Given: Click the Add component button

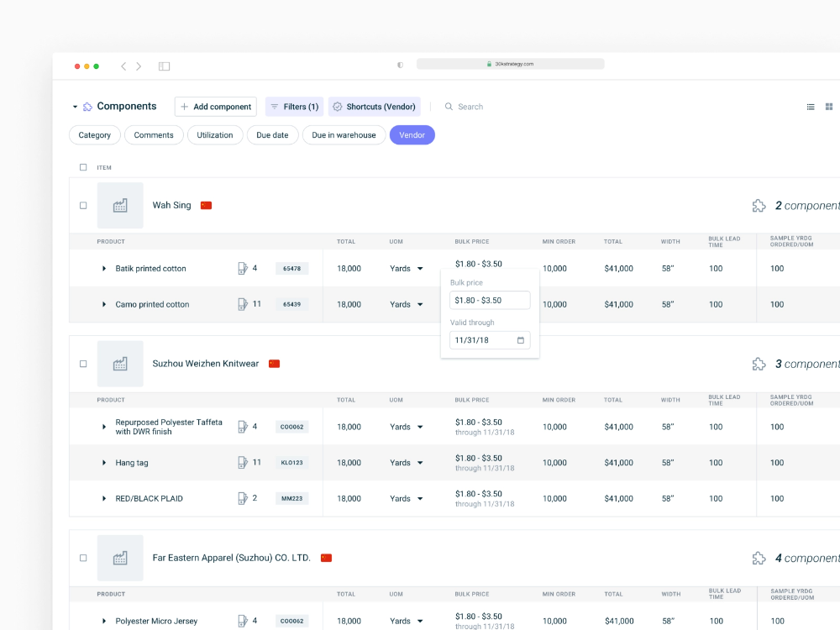Looking at the screenshot, I should pos(216,107).
